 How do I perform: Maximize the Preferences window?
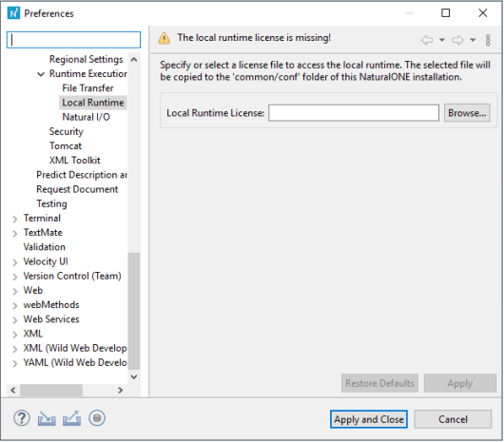click(x=445, y=13)
